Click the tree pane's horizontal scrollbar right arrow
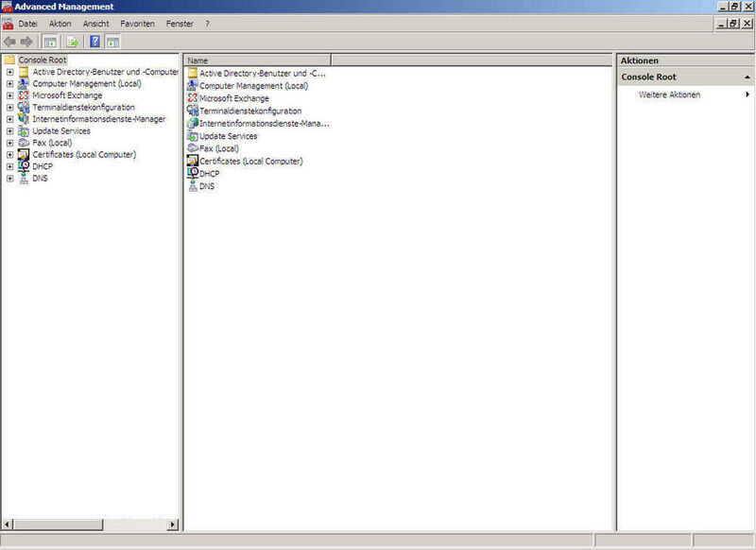Screen dimensions: 756x550 pyautogui.click(x=173, y=524)
